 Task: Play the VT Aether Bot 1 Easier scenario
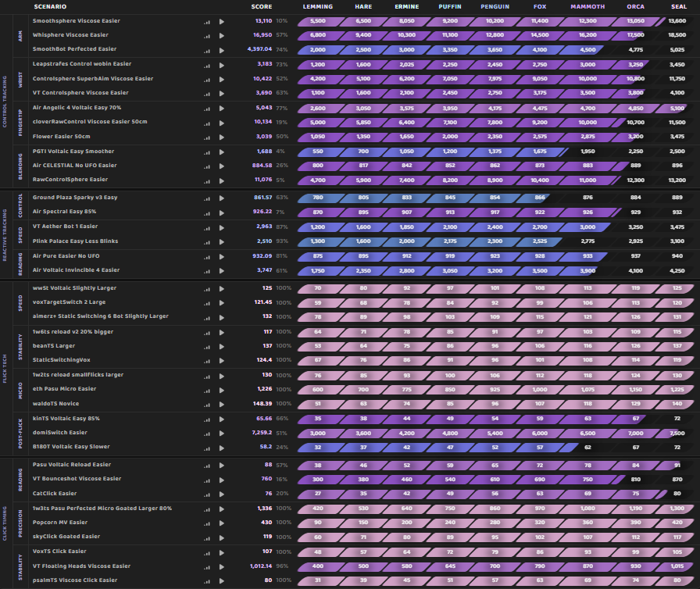coord(222,227)
